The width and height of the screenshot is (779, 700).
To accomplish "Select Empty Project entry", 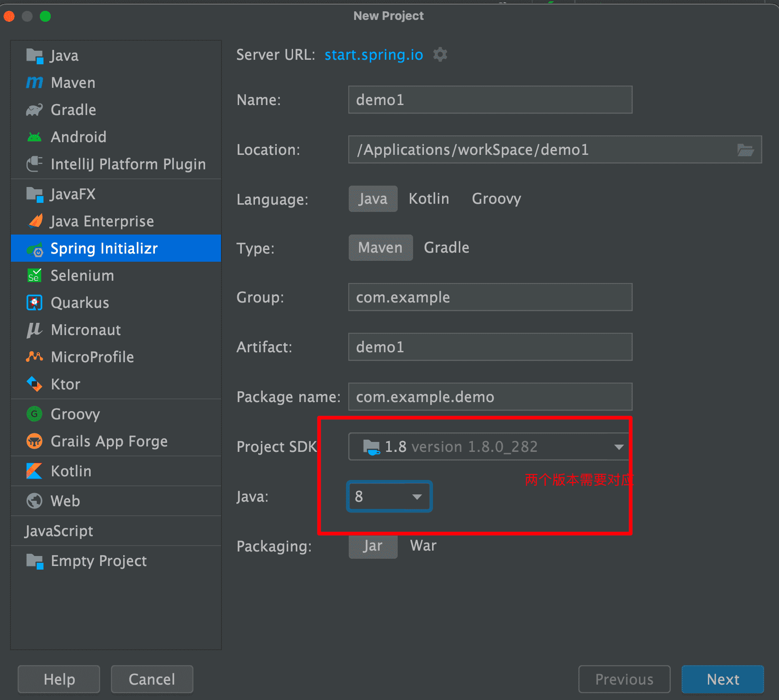I will pyautogui.click(x=116, y=561).
